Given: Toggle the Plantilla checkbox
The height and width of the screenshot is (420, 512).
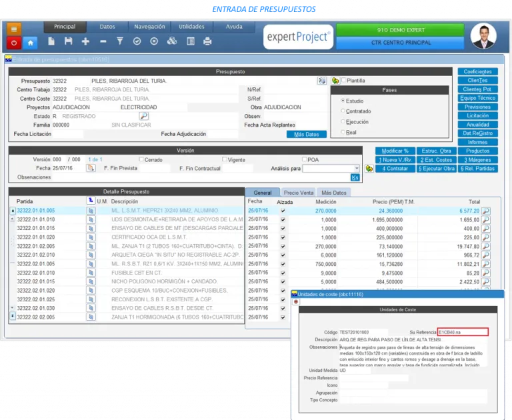Looking at the screenshot, I should click(x=343, y=81).
